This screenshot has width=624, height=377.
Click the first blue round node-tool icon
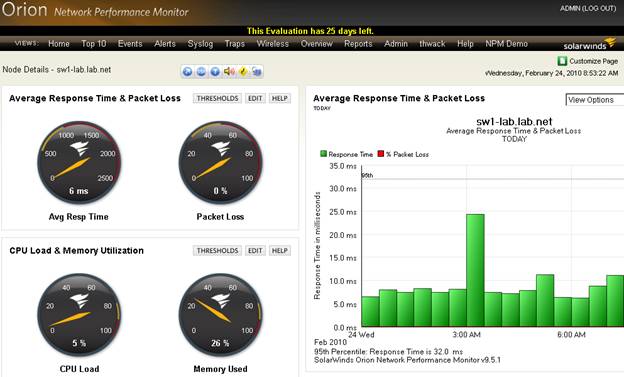tap(187, 72)
